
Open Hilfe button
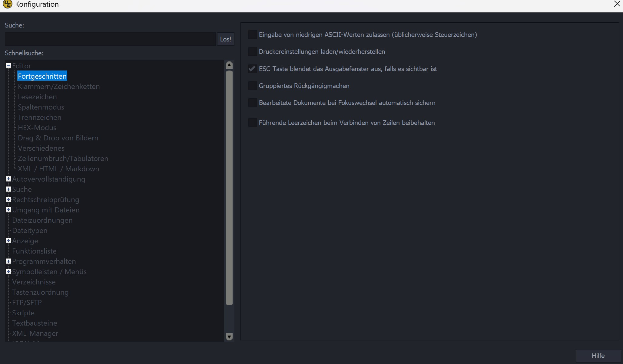coord(598,356)
